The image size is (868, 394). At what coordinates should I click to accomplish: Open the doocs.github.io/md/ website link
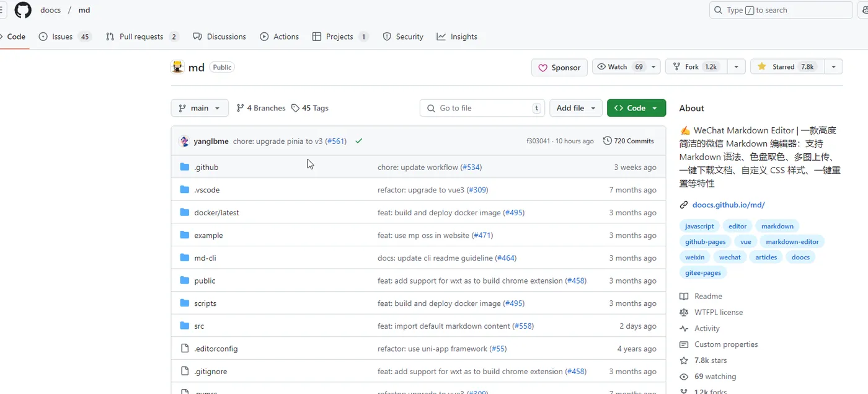click(x=728, y=205)
